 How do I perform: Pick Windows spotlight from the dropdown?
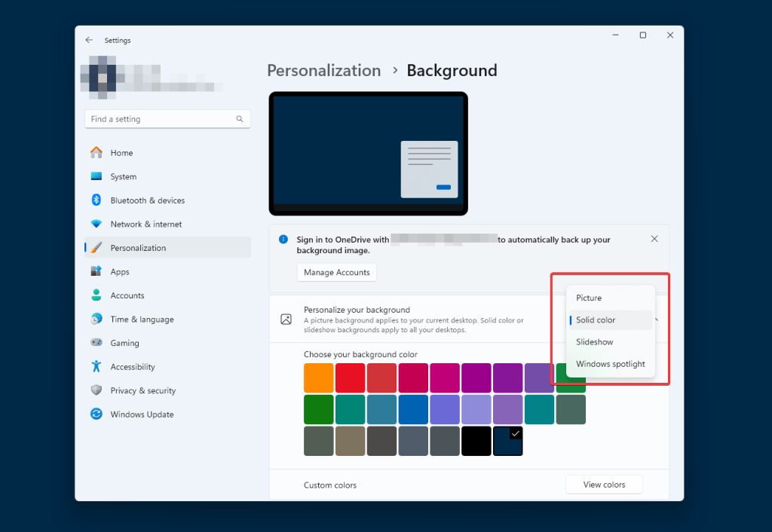610,363
